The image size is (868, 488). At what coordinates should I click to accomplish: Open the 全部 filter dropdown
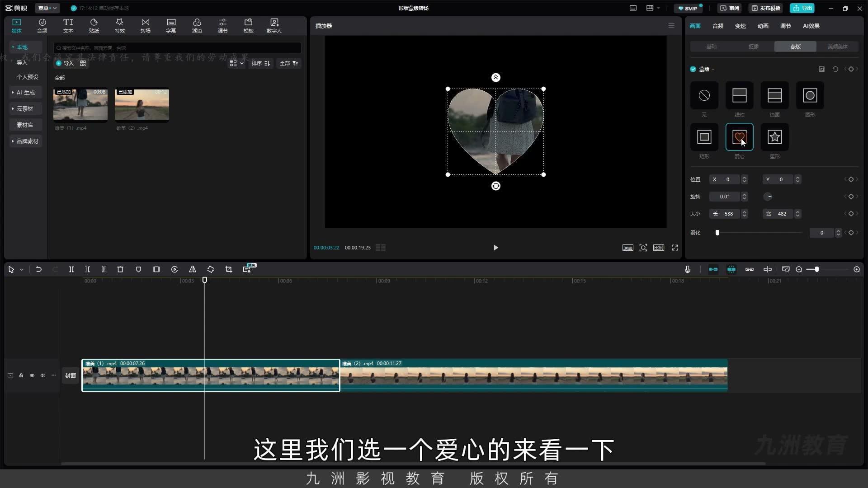click(289, 63)
